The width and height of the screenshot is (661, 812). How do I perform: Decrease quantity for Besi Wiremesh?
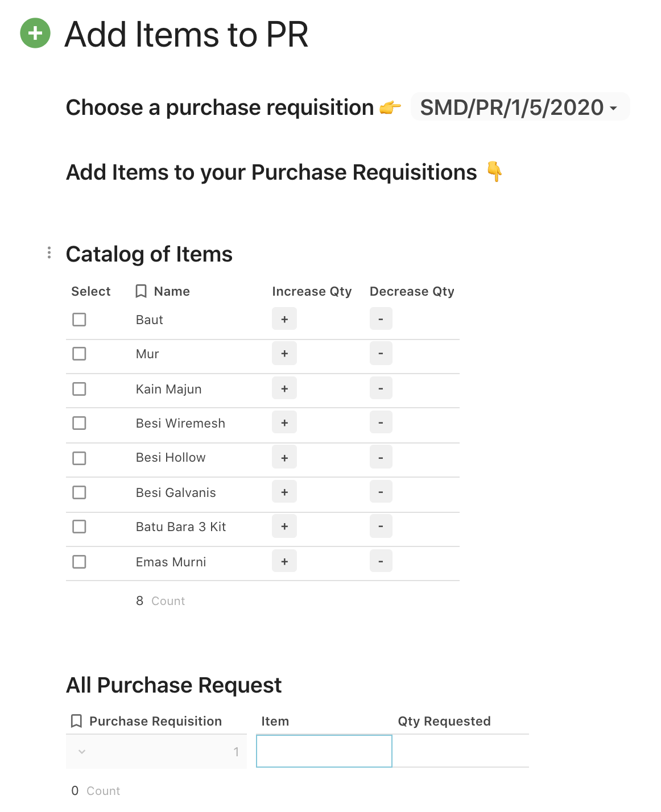[x=381, y=423]
